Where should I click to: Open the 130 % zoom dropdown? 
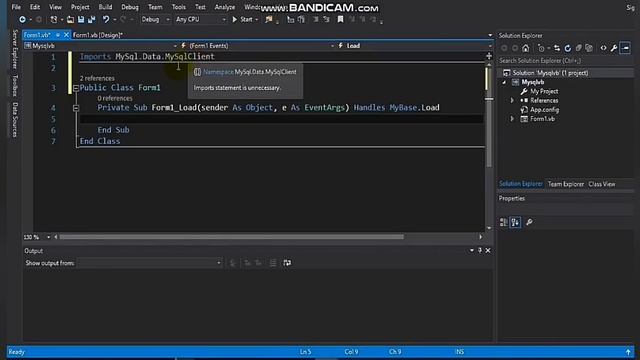pyautogui.click(x=49, y=237)
